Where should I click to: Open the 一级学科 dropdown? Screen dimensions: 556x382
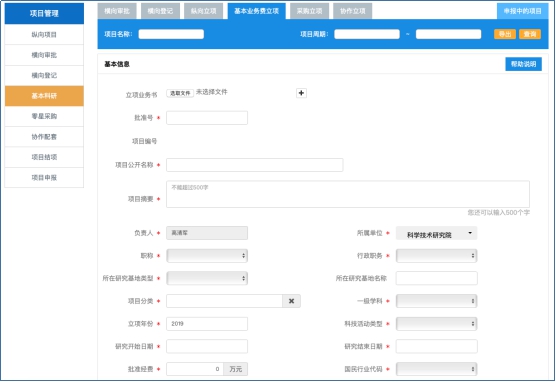click(436, 301)
